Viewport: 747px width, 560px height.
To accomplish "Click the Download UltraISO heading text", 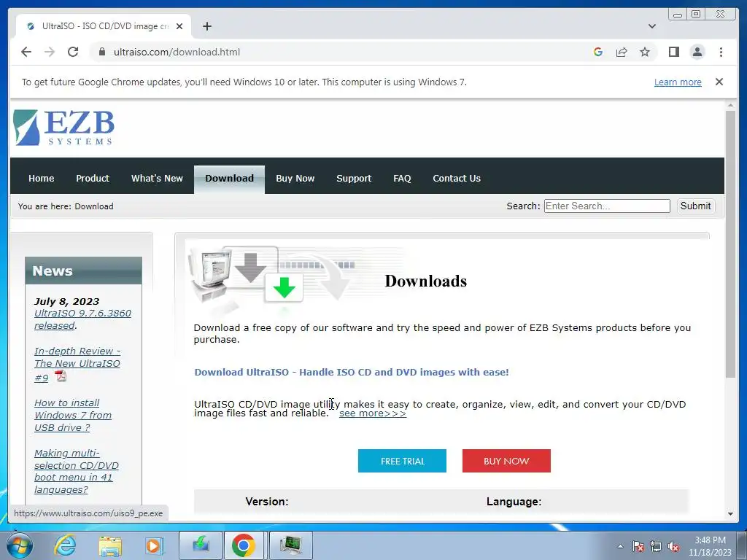I will point(352,372).
